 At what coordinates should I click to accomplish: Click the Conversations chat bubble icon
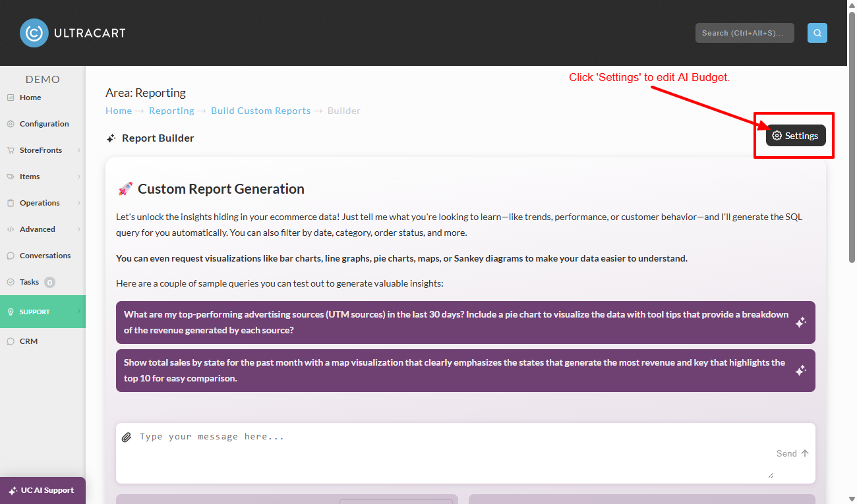click(x=11, y=256)
